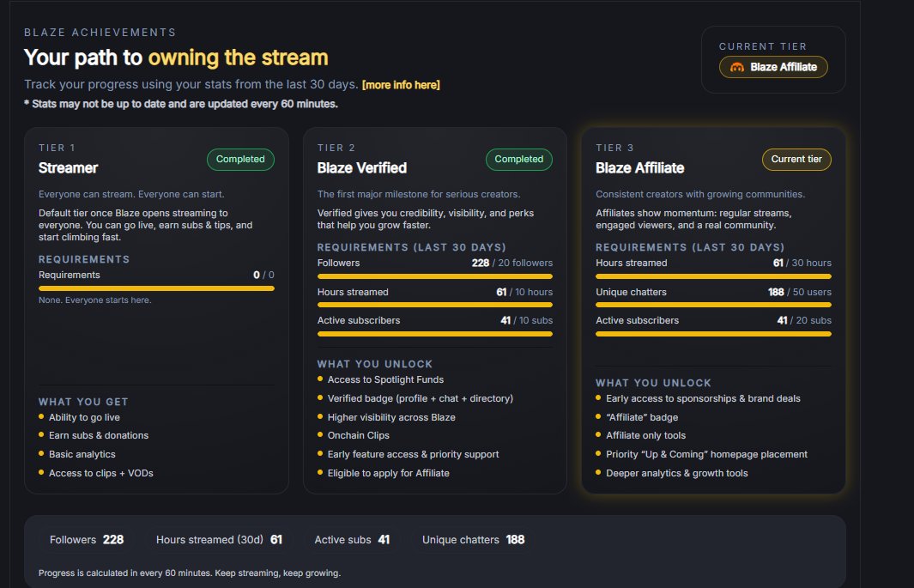Click 'Access to clips + VODs' item
The width and height of the screenshot is (914, 588).
click(x=101, y=473)
